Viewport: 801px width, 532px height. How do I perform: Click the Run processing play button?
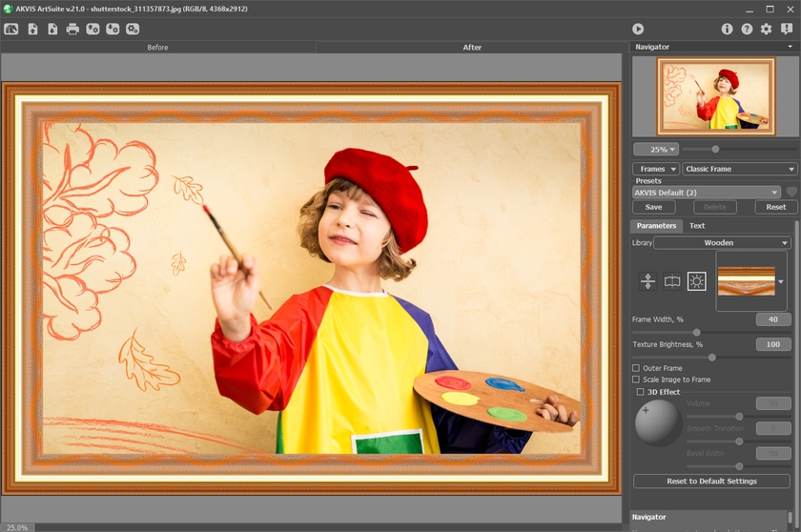(638, 30)
